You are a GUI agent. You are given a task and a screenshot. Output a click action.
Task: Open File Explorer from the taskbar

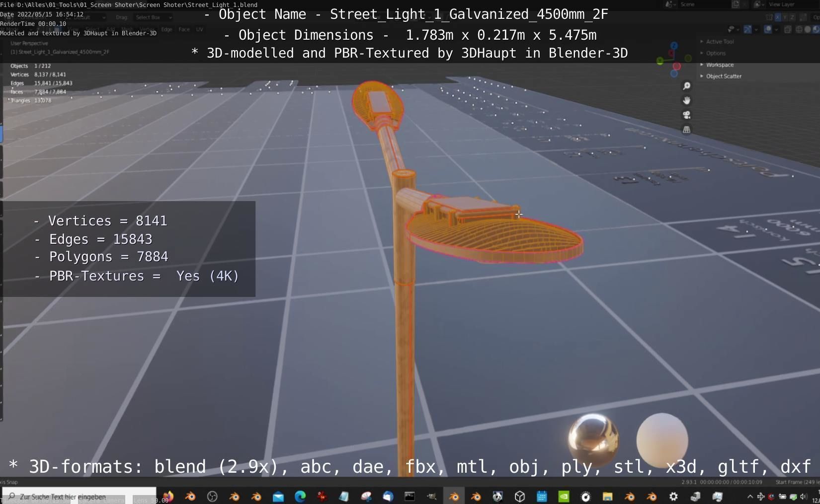click(x=607, y=496)
